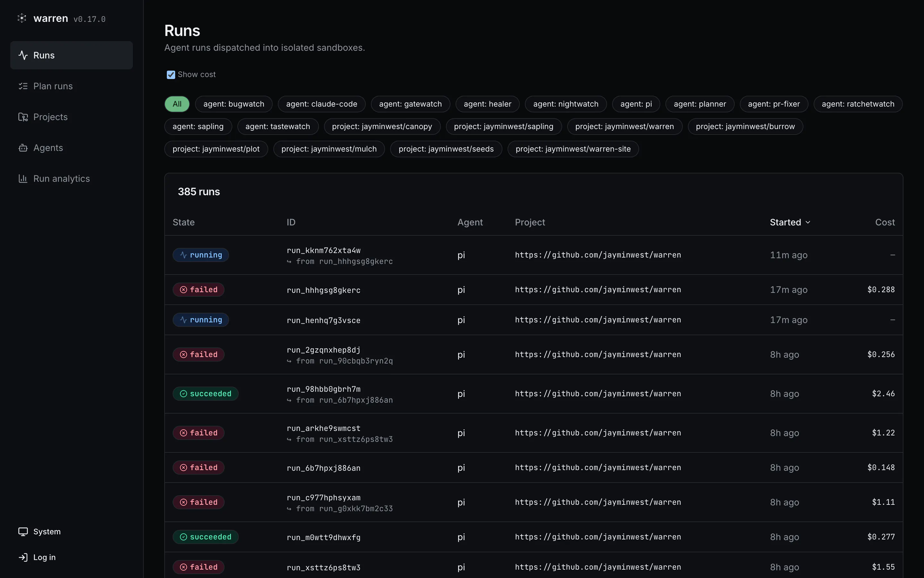Click the Log in arrow icon

[x=23, y=557]
